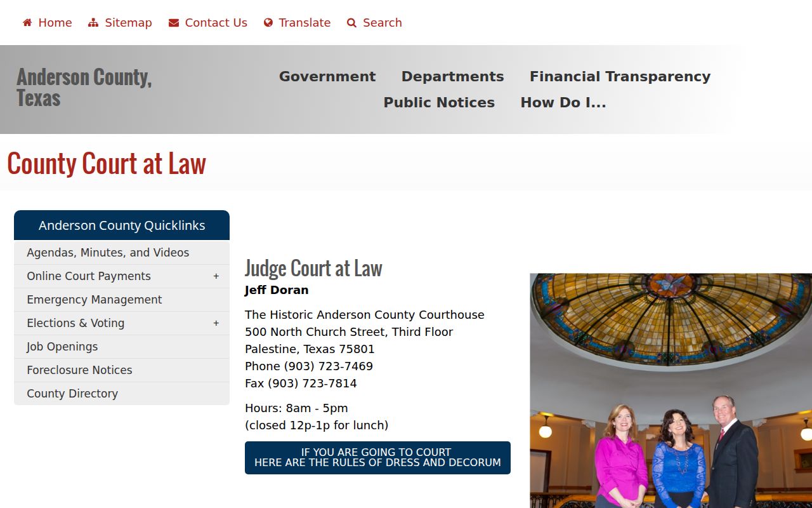The image size is (812, 508).
Task: Open the Government menu
Action: (327, 77)
